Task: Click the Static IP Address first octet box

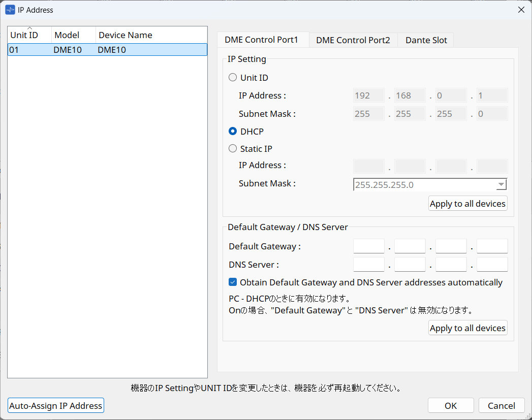Action: (x=368, y=166)
